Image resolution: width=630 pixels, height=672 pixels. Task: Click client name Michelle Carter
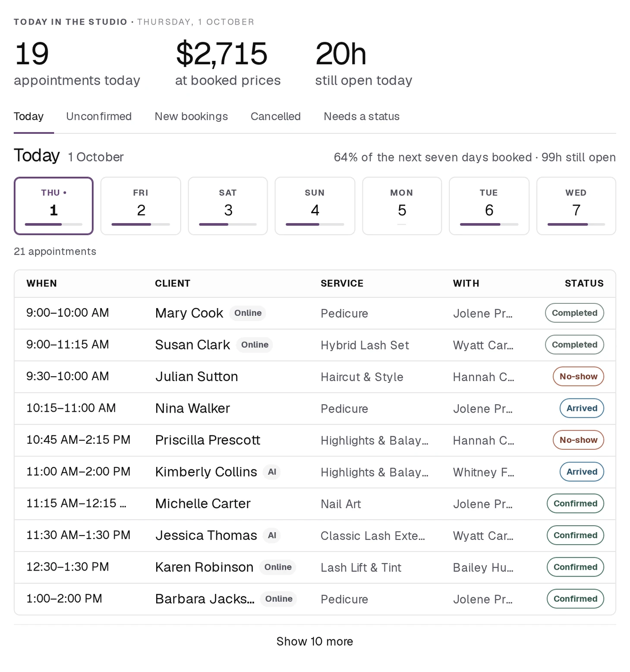(203, 503)
